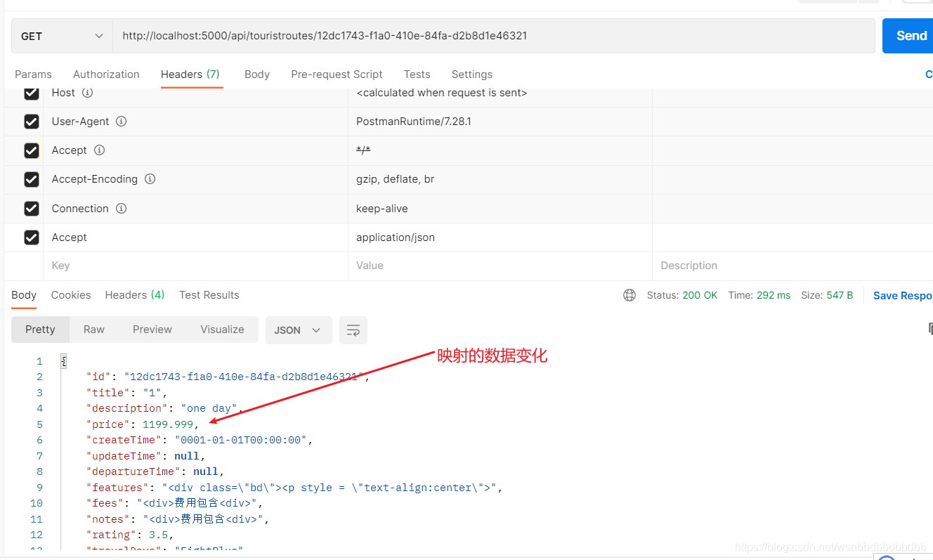
Task: Click the gzip, deflate, br value
Action: tap(396, 179)
